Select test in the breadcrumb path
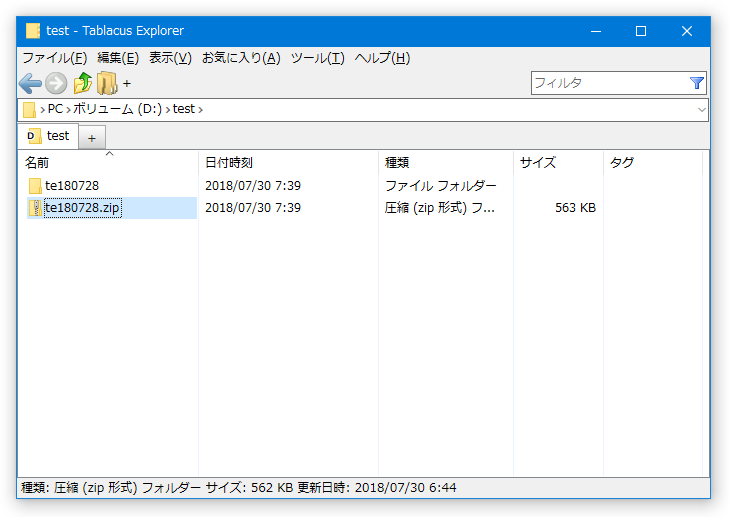Image resolution: width=729 pixels, height=517 pixels. click(x=184, y=109)
